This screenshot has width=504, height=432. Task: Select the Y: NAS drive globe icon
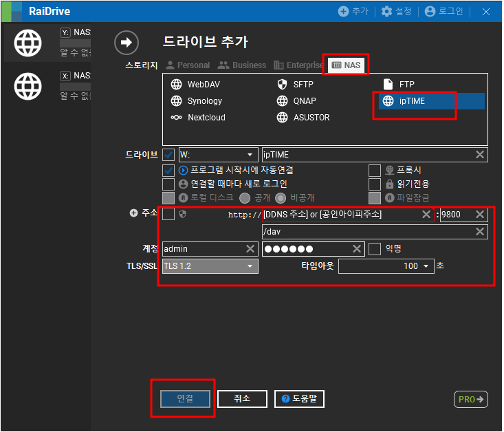pyautogui.click(x=28, y=43)
